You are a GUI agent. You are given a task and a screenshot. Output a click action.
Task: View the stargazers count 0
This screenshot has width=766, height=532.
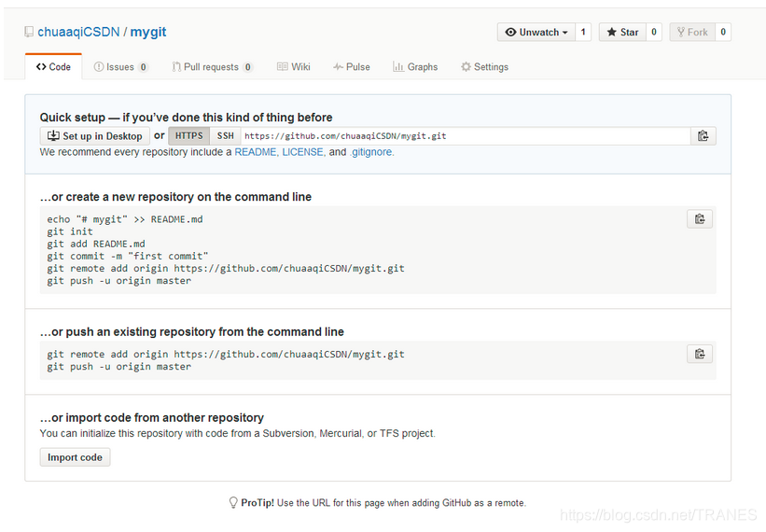tap(654, 33)
